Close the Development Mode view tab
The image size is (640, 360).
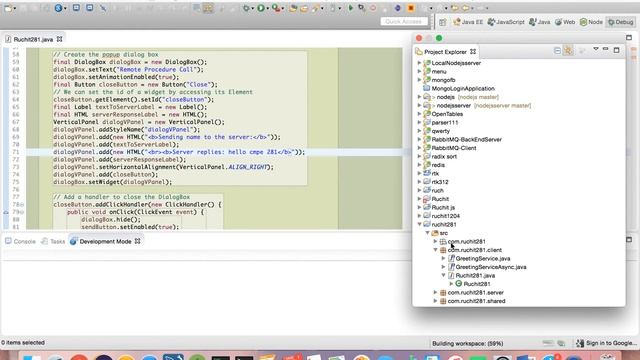(x=138, y=241)
